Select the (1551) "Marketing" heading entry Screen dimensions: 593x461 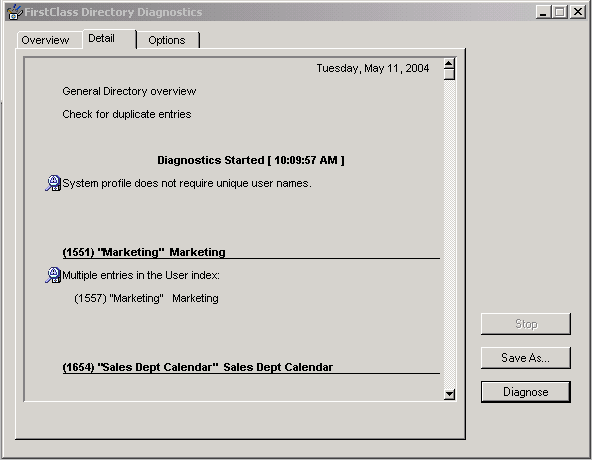(x=144, y=252)
